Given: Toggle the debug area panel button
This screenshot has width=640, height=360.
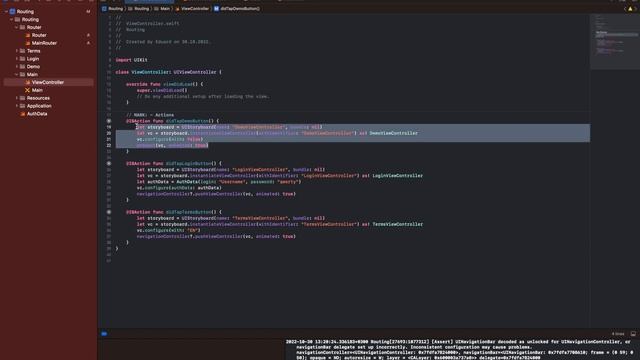Looking at the screenshot, I should click(x=633, y=334).
